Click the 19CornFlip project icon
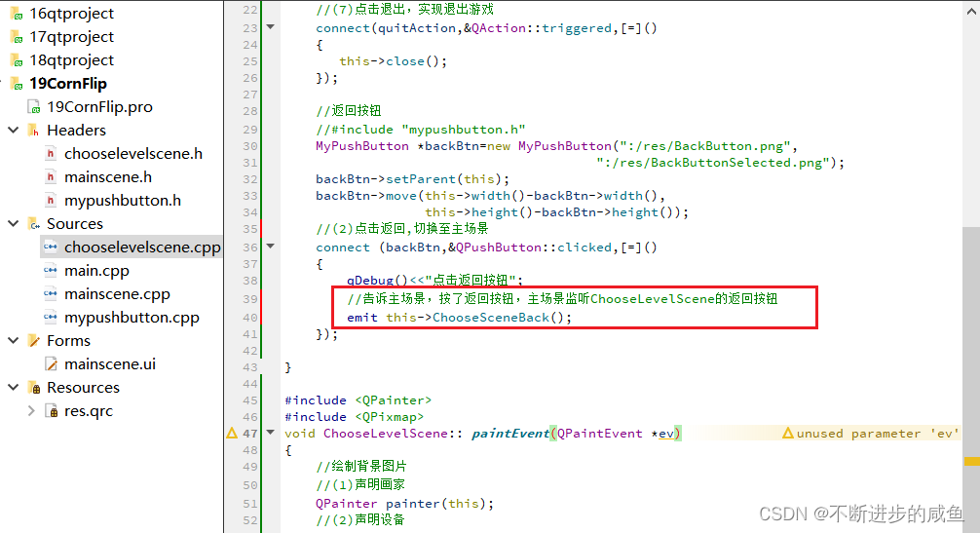This screenshot has height=533, width=980. click(x=18, y=84)
